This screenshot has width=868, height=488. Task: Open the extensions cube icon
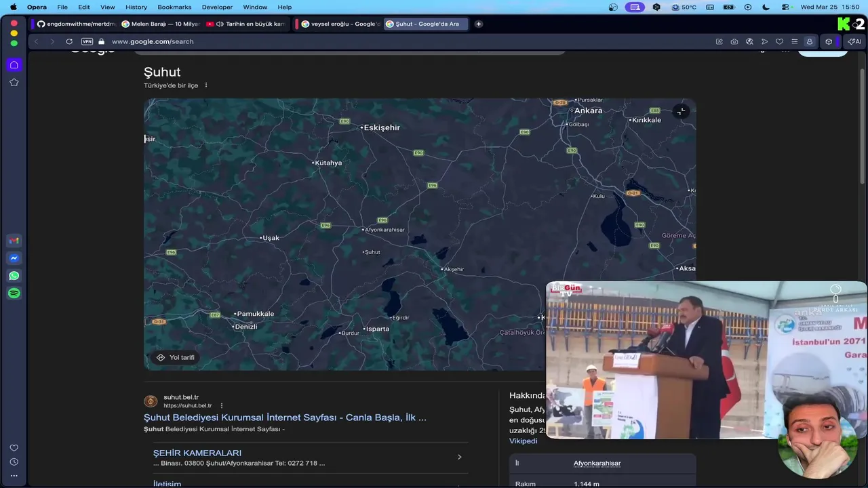[829, 41]
